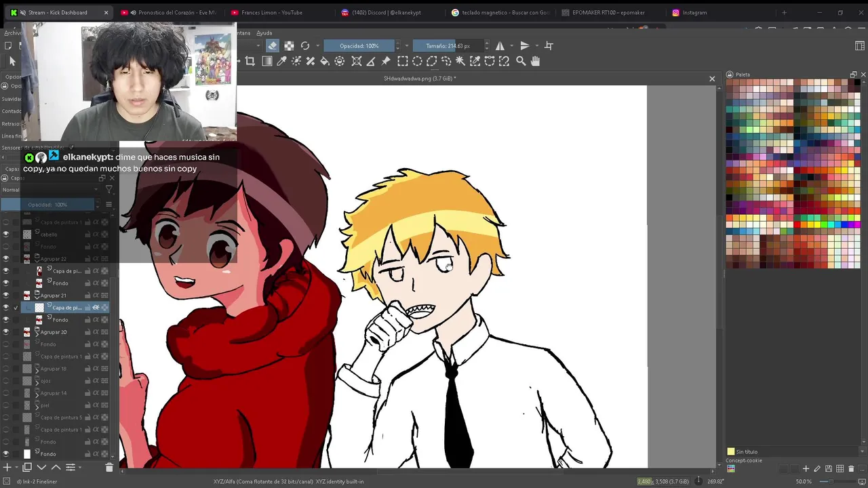Toggle horizontal mirror tool

tap(500, 45)
